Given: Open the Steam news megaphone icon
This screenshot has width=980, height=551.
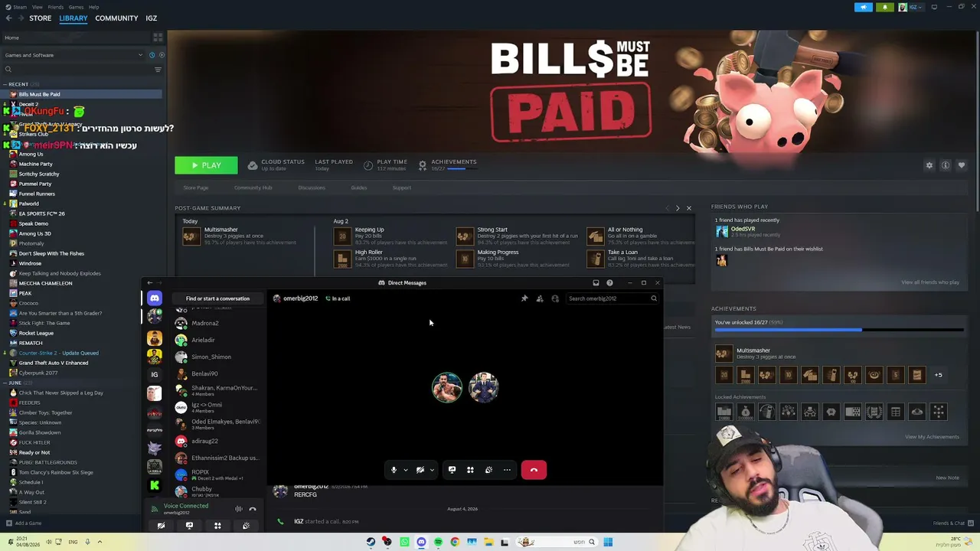Looking at the screenshot, I should [x=864, y=7].
